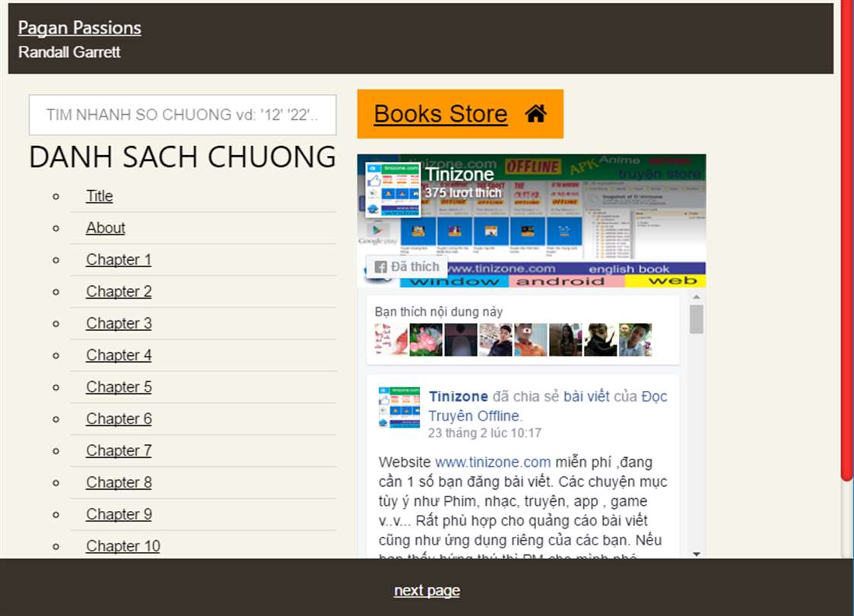Open Chapter 4
Image resolution: width=854 pixels, height=616 pixels.
pos(119,355)
